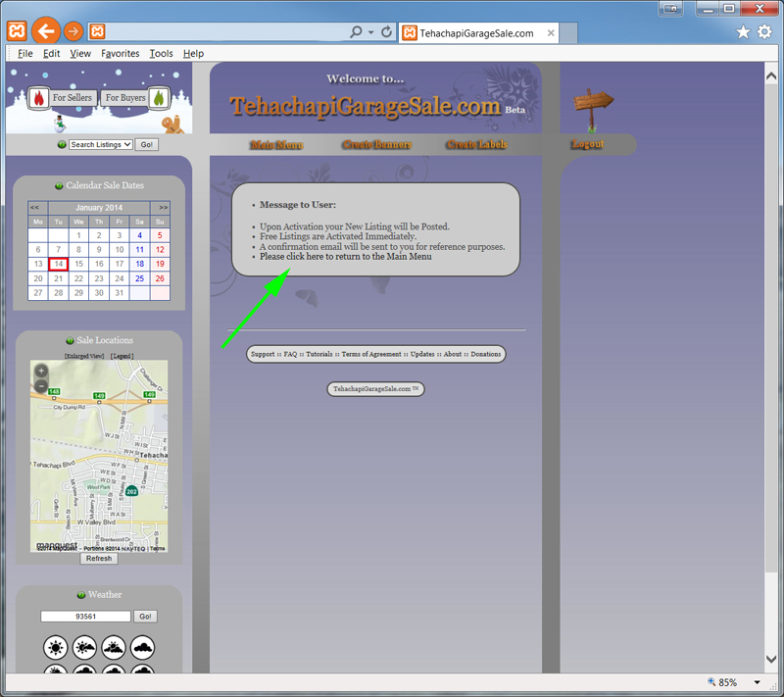
Task: Close the TehachapiGarageSale.com tab
Action: tap(551, 33)
